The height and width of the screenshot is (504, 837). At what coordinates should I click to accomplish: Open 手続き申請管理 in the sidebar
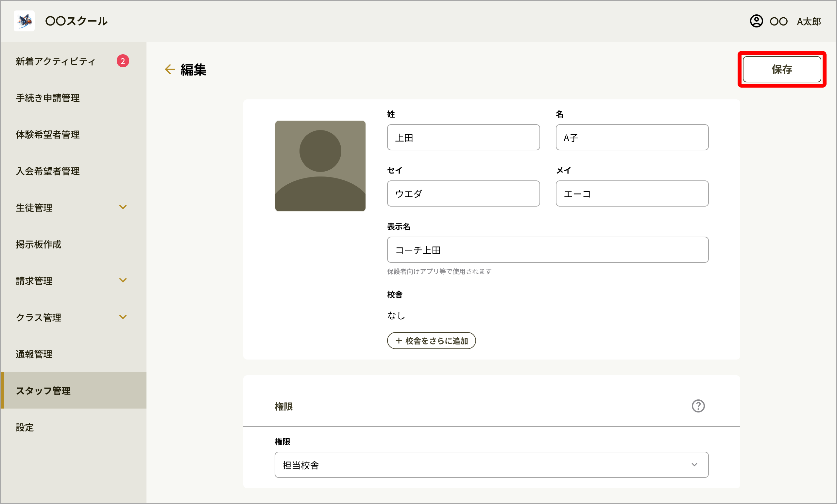tap(73, 98)
